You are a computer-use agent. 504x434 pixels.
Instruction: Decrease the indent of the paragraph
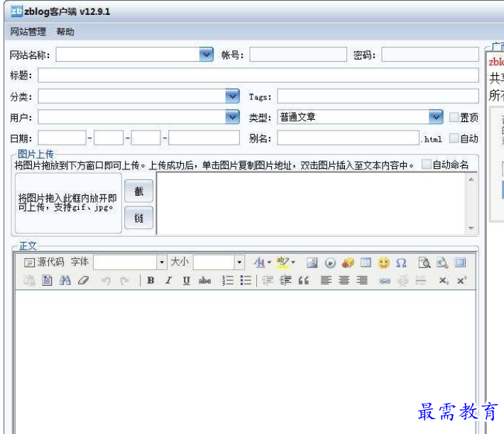(268, 281)
